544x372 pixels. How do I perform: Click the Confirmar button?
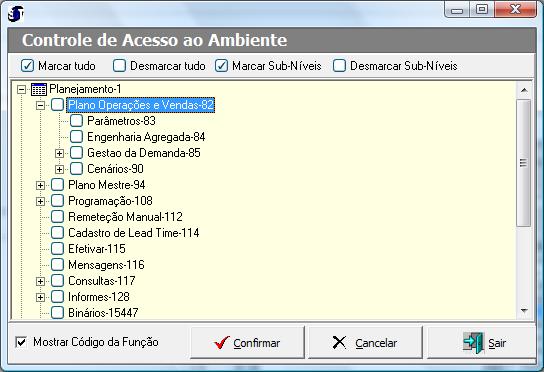247,343
